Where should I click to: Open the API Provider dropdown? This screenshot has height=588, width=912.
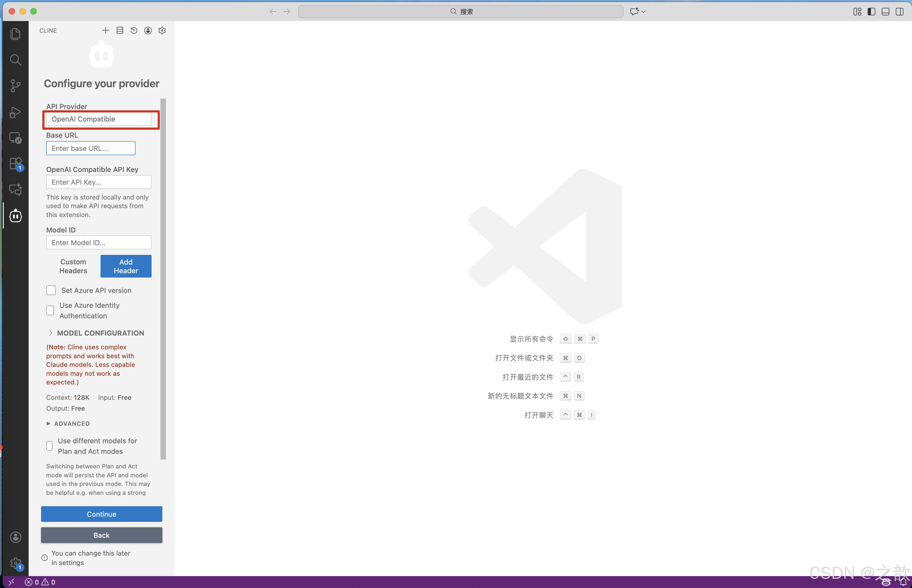pyautogui.click(x=99, y=119)
